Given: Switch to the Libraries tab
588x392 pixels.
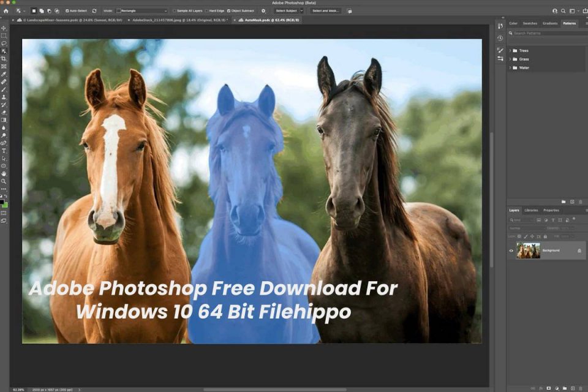Looking at the screenshot, I should click(x=531, y=210).
